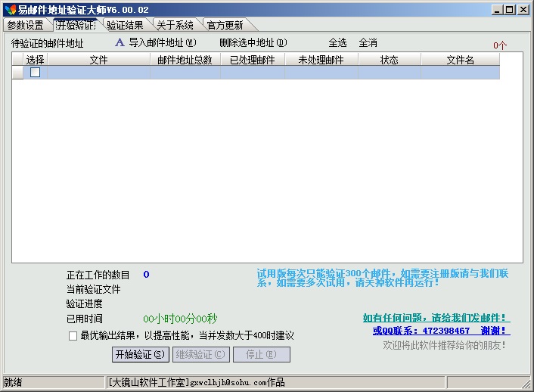Click 全消 to deselect all
The height and width of the screenshot is (392, 534).
(368, 43)
